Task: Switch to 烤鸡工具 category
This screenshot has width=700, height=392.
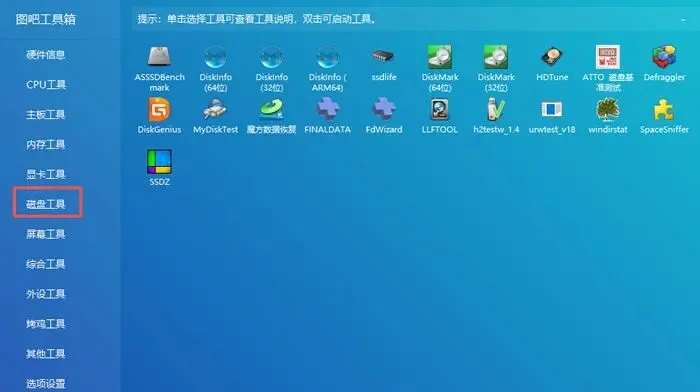Action: [x=46, y=324]
